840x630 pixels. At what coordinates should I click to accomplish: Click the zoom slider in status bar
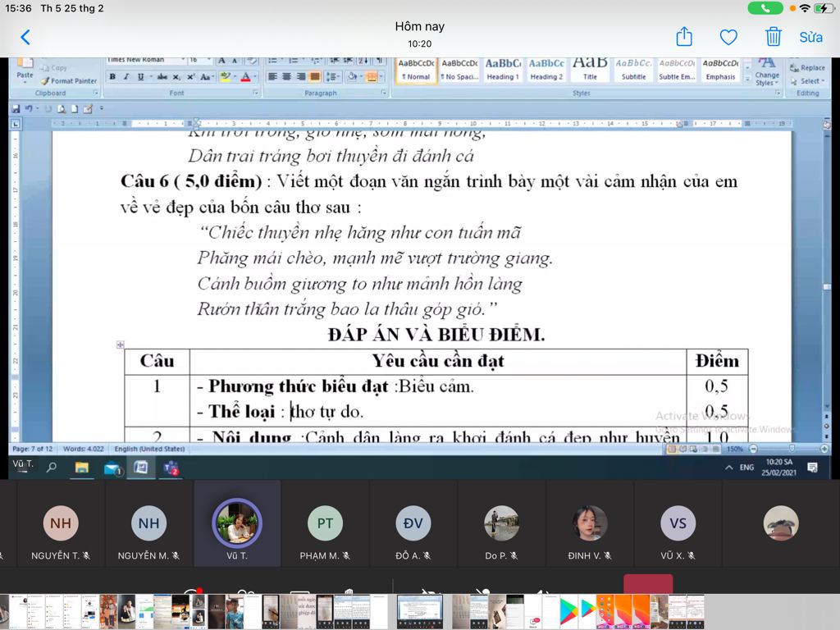coord(792,449)
